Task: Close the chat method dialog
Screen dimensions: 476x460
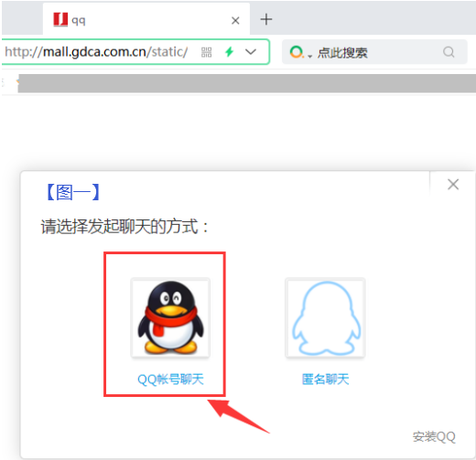Action: [453, 185]
